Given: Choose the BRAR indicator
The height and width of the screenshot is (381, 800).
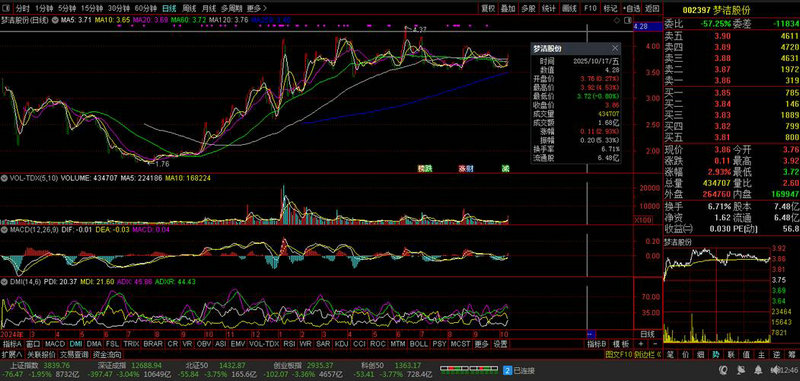Looking at the screenshot, I should click(x=153, y=344).
